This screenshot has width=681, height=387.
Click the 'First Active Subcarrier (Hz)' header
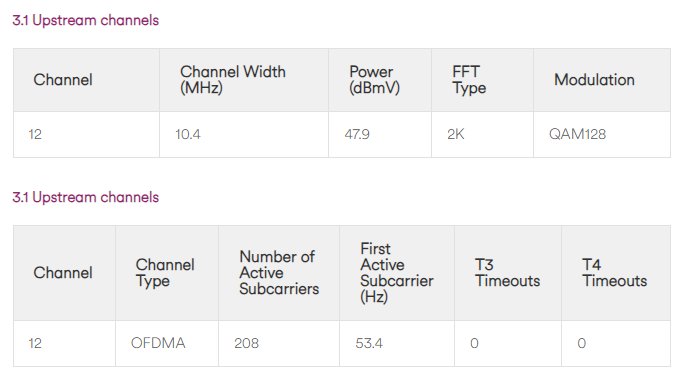coord(397,273)
